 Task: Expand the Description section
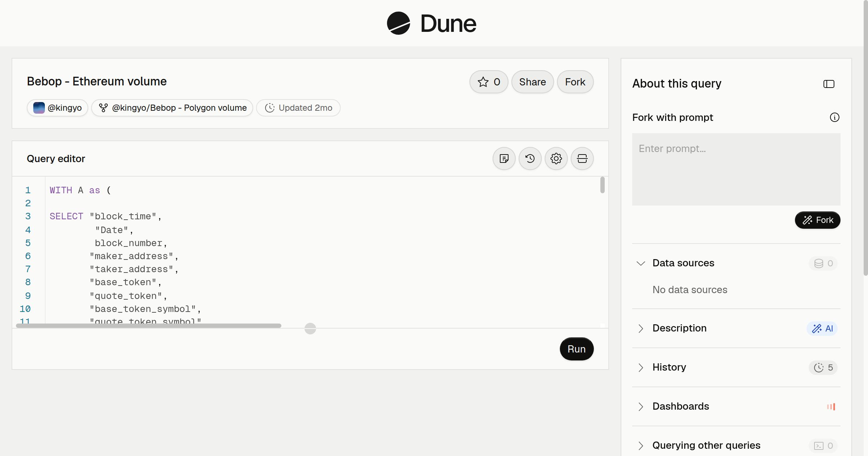pyautogui.click(x=641, y=329)
